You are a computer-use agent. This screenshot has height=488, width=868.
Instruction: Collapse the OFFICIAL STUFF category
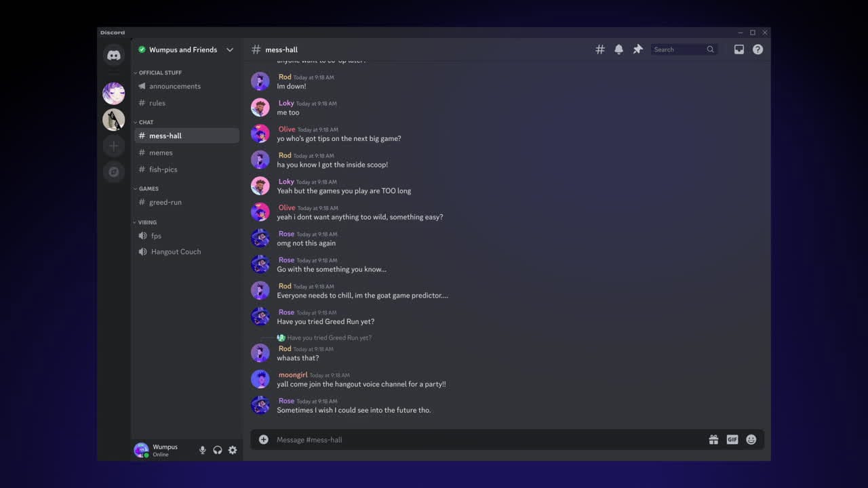pos(158,73)
